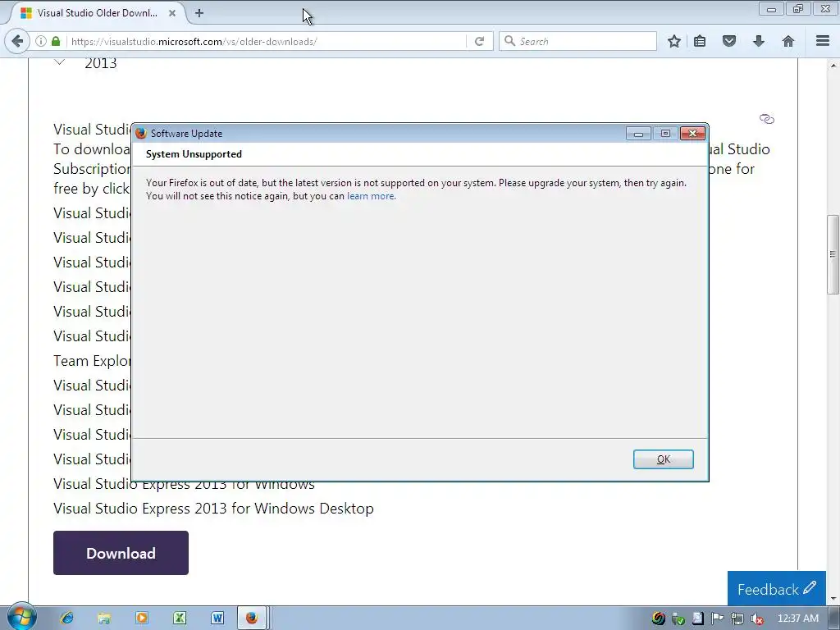Click scrollbar down arrow
This screenshot has width=840, height=630.
833,599
